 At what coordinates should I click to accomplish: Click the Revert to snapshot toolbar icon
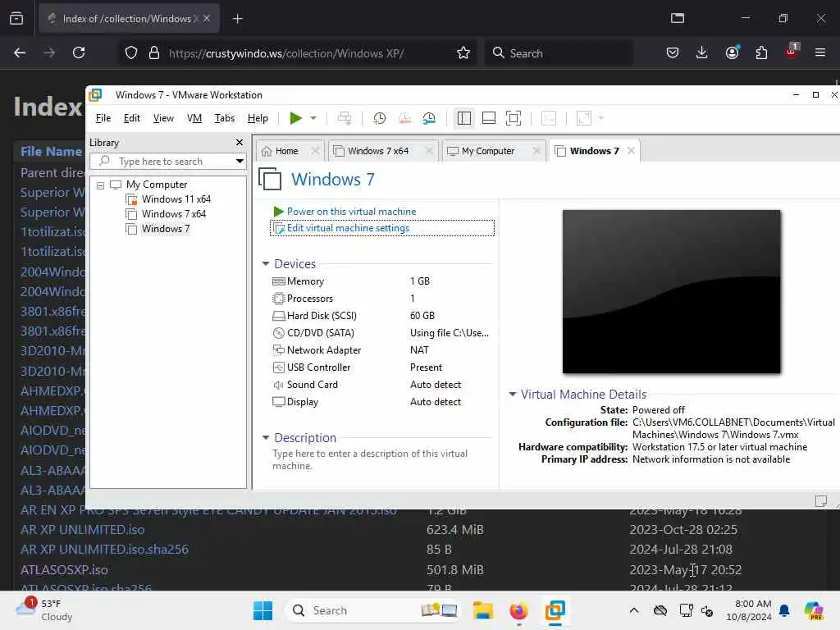404,118
